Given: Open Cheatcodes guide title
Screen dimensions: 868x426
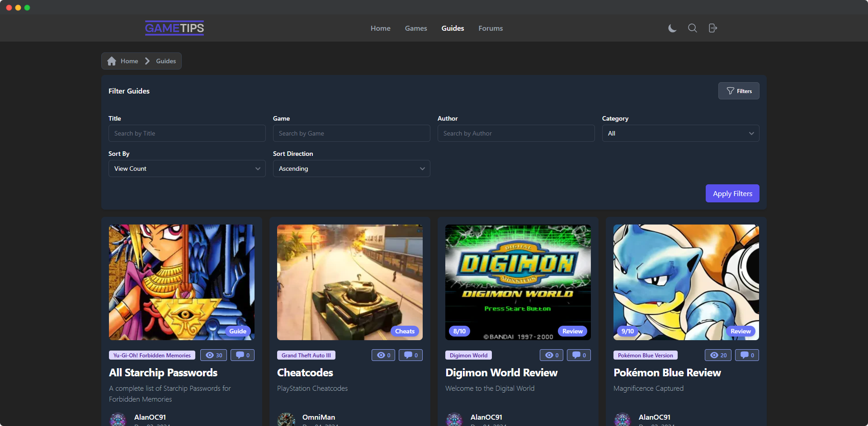Looking at the screenshot, I should [305, 373].
